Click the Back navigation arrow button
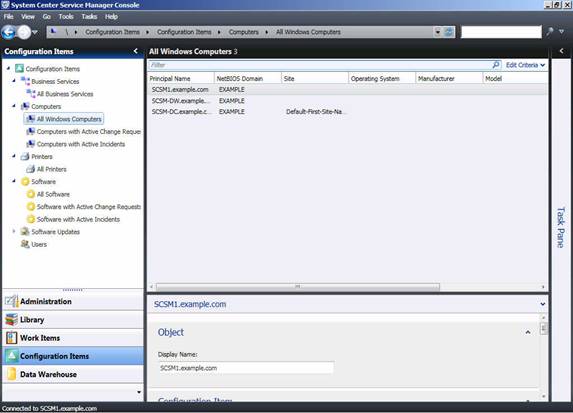 tap(8, 32)
